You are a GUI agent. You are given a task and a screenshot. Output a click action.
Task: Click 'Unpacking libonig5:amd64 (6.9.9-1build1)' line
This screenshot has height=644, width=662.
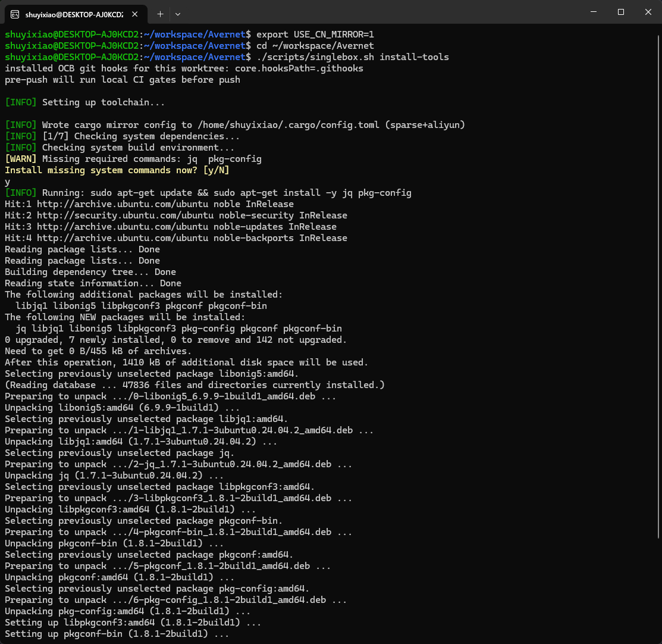click(122, 408)
